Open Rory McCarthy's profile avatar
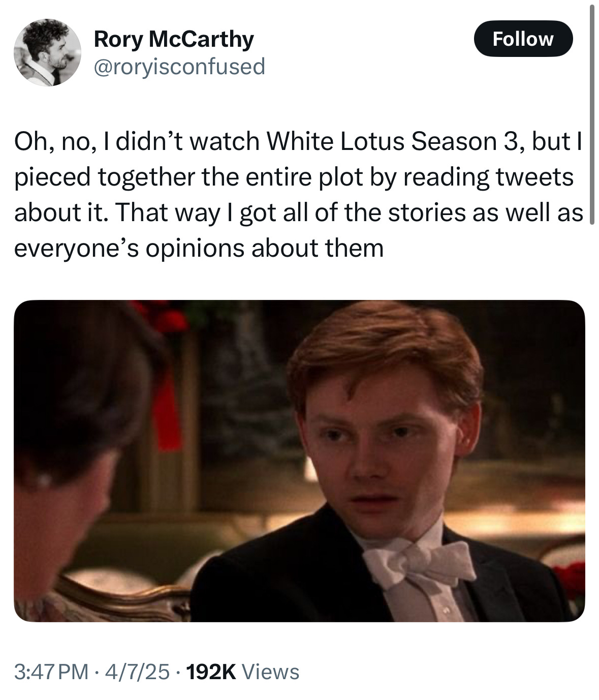The image size is (599, 700). (x=47, y=52)
